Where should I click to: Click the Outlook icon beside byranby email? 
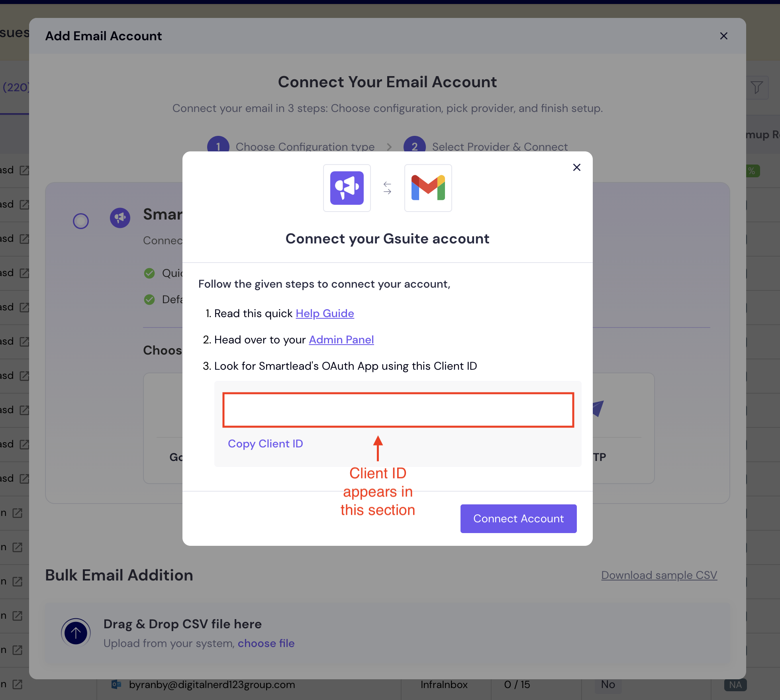tap(116, 684)
